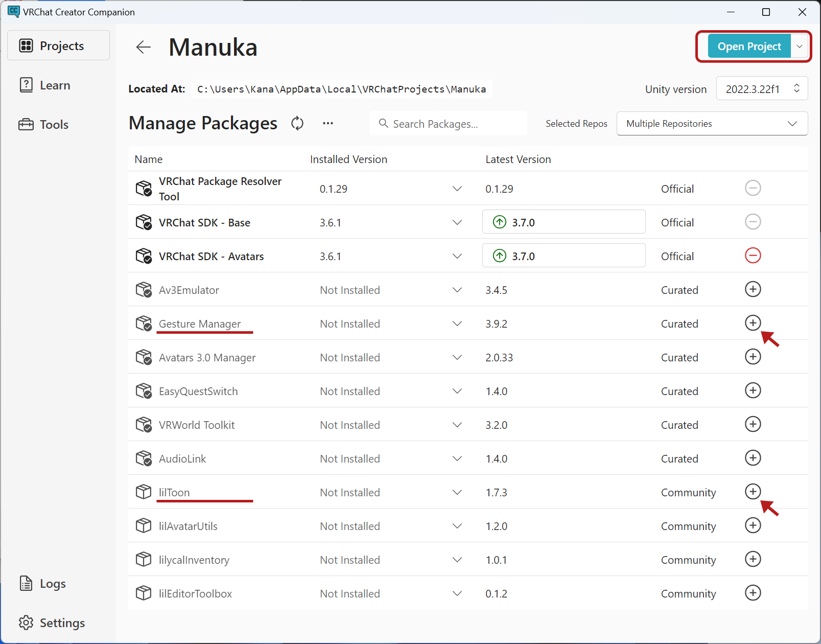This screenshot has width=821, height=644.
Task: Add the Av3Emulator package
Action: 753,289
